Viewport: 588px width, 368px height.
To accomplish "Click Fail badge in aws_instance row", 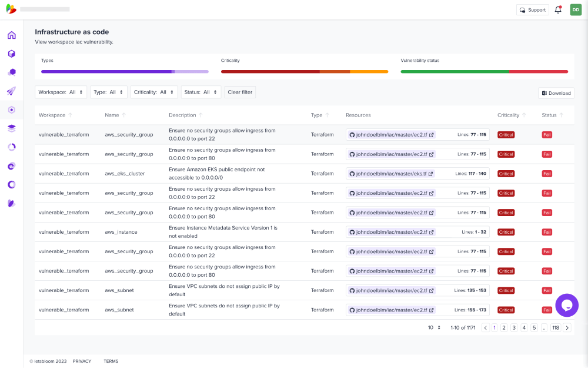I will (547, 232).
